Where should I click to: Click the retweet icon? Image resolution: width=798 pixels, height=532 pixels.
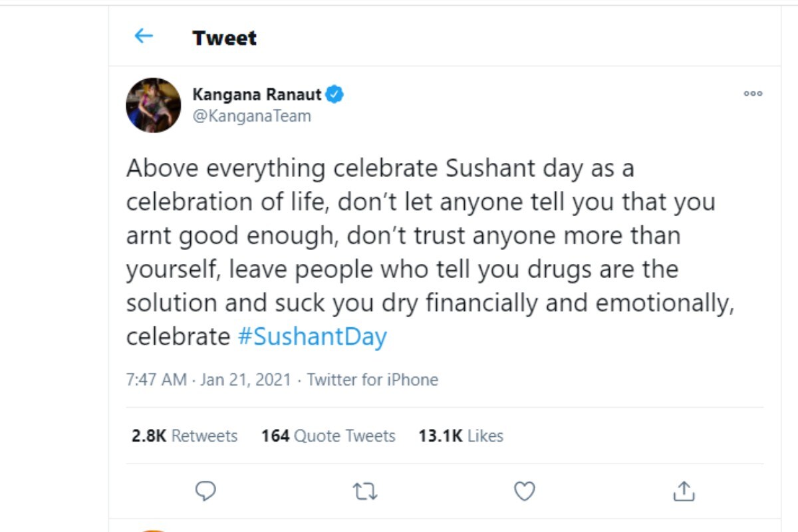point(364,492)
